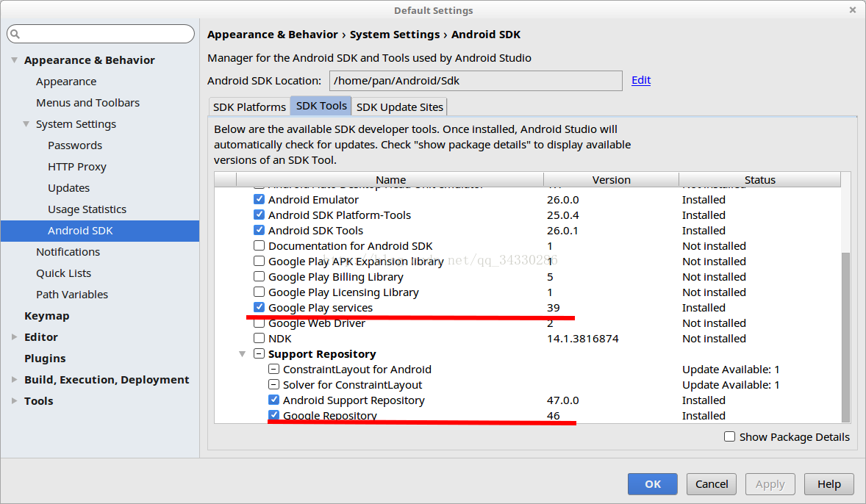Open Menus and Toolbars settings
The height and width of the screenshot is (504, 866).
pos(87,103)
